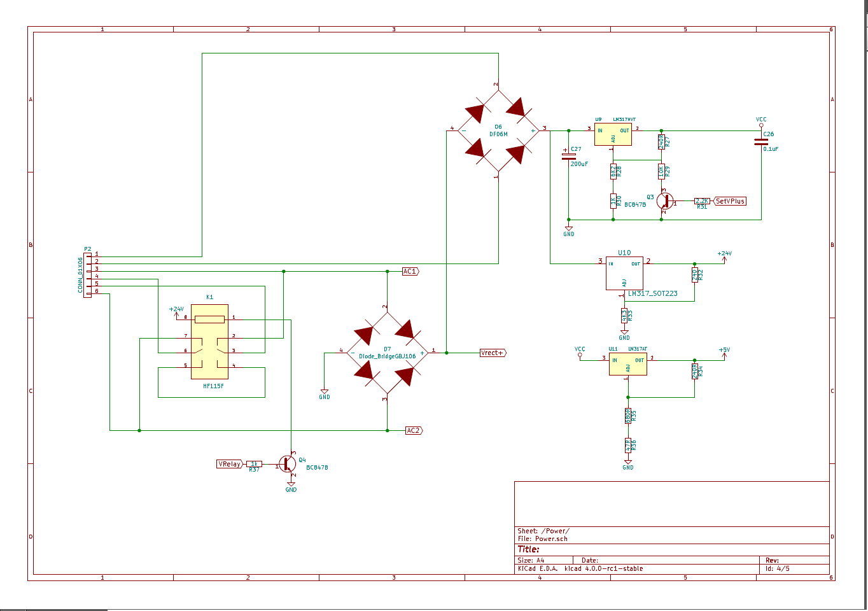Screen dimensions: 868x611
Task: Select resistor R35 680R
Action: point(628,416)
